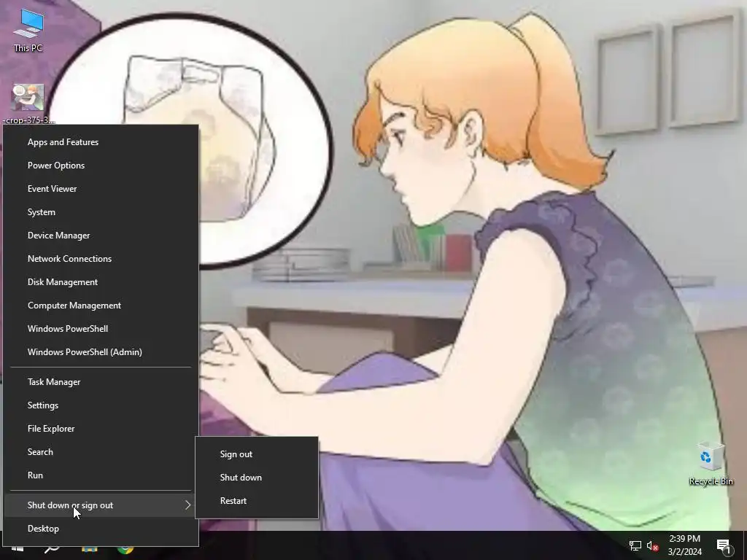Select Shut down or sign out
This screenshot has width=747, height=560.
pyautogui.click(x=101, y=505)
